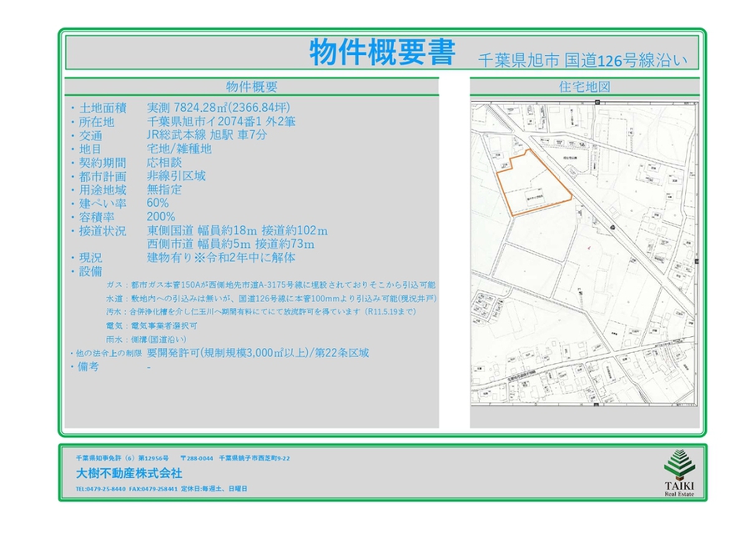Click the ガス utility description line
This screenshot has width=756, height=534.
(270, 285)
